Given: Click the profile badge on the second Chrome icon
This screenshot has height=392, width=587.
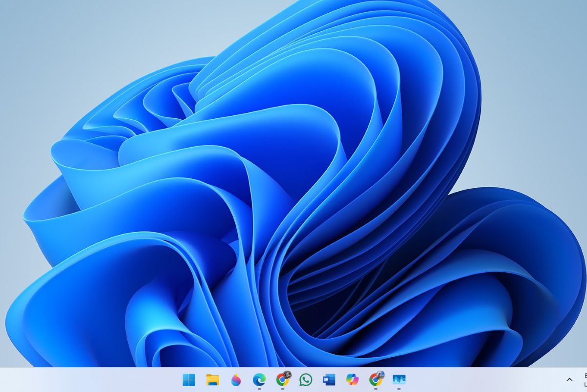Looking at the screenshot, I should 381,375.
